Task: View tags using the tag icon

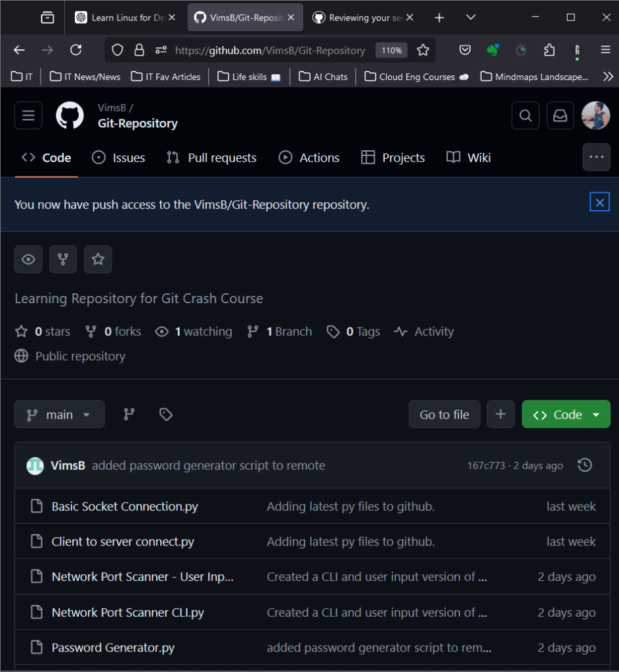Action: coord(166,414)
